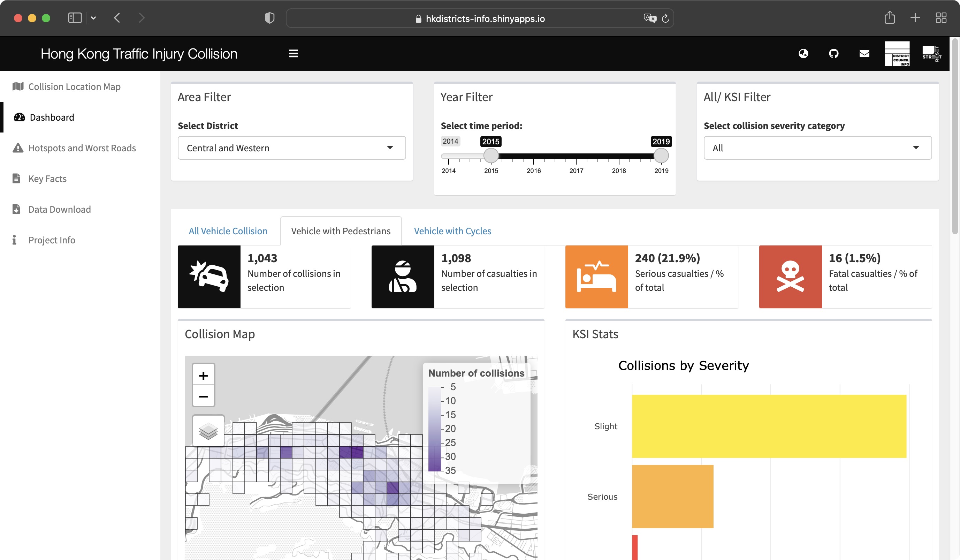Open the Data Download menu item
960x560 pixels.
click(x=59, y=209)
